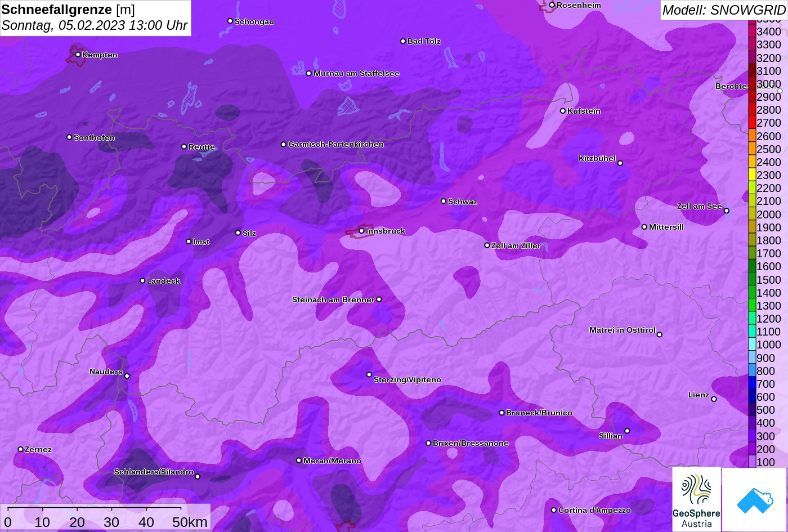
Task: Click the Schwaz location dot
Action: (444, 201)
